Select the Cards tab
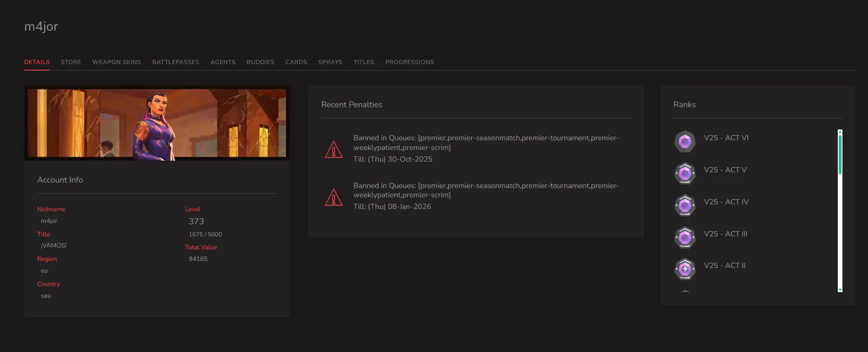Screen dimensions: 868x352 click(296, 62)
